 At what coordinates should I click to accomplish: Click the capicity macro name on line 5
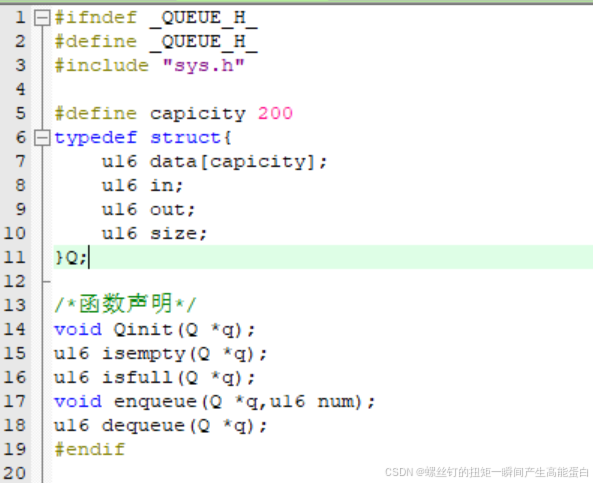pos(197,114)
